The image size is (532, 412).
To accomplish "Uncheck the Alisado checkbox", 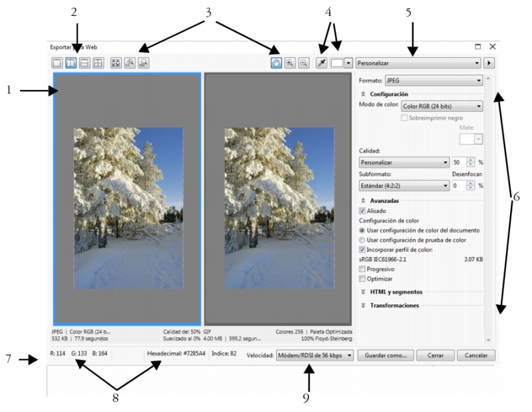I will (362, 211).
